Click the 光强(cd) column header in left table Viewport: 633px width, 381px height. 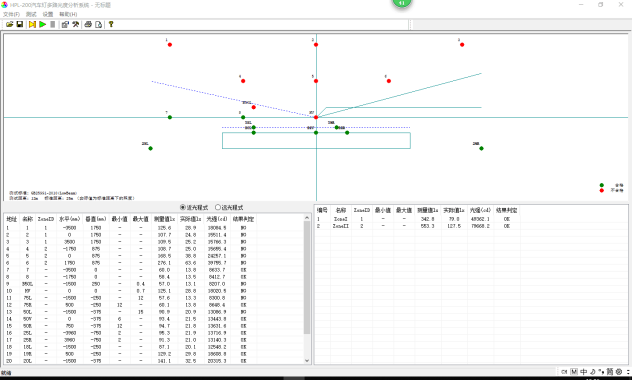217,219
